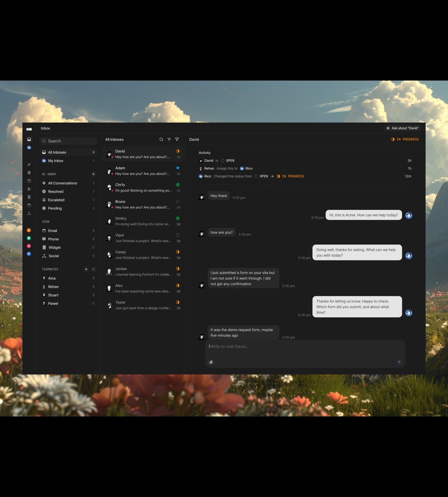The width and height of the screenshot is (448, 497).
Task: Open the Resolved conversations view
Action: tap(68, 191)
